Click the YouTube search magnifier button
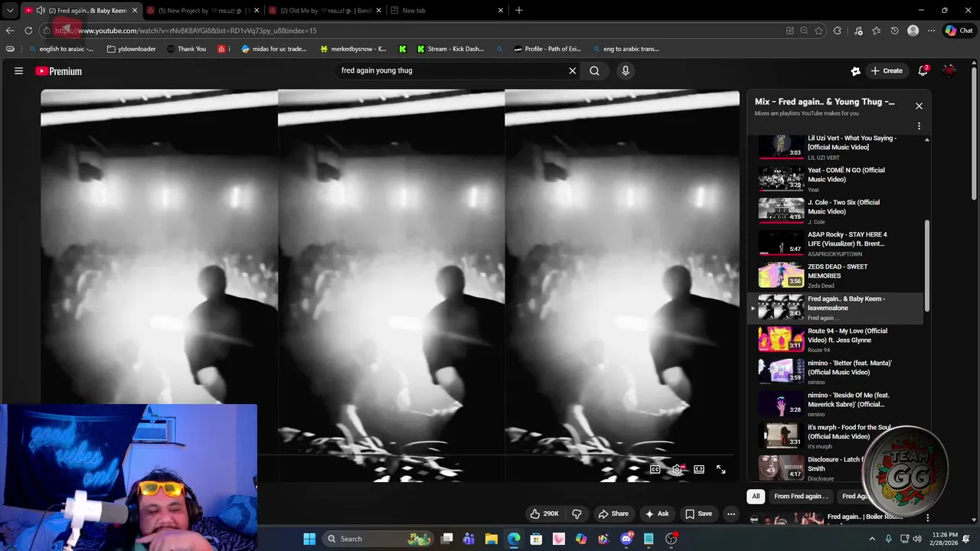Viewport: 980px width, 551px height. click(595, 71)
